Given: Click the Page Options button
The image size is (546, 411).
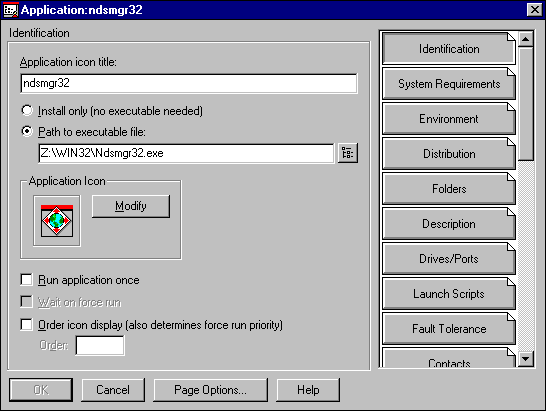Looking at the screenshot, I should pyautogui.click(x=211, y=390).
